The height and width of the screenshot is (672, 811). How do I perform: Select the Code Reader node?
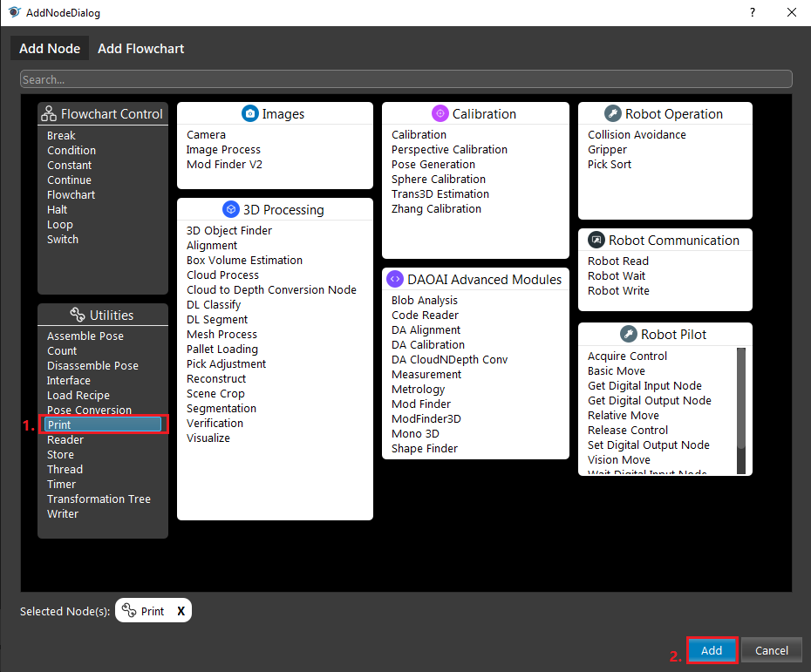click(426, 315)
